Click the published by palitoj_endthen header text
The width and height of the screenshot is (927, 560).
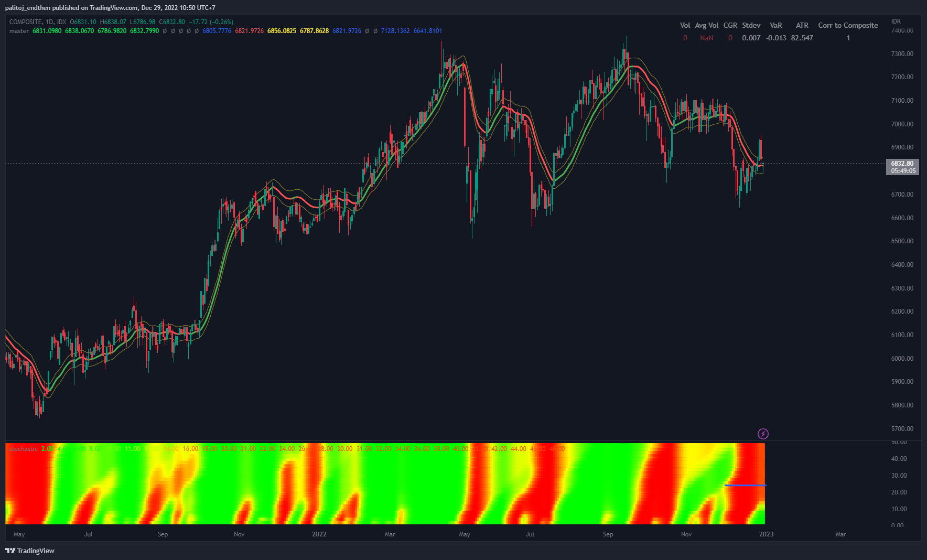[x=110, y=8]
